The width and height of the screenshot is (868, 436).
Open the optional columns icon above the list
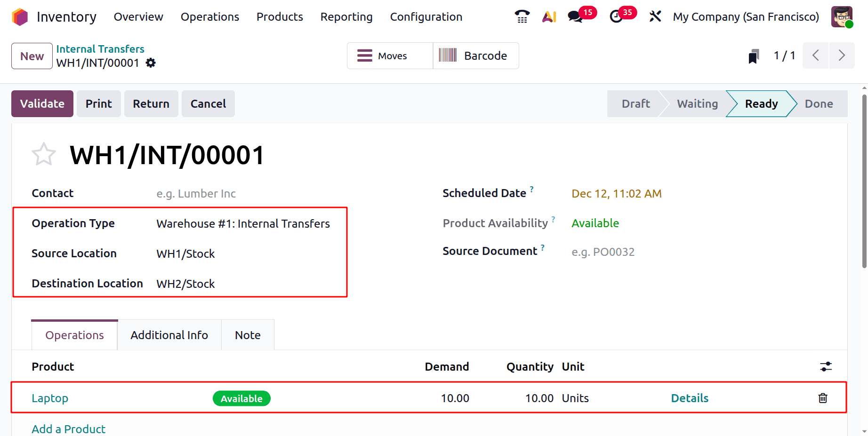pyautogui.click(x=826, y=366)
